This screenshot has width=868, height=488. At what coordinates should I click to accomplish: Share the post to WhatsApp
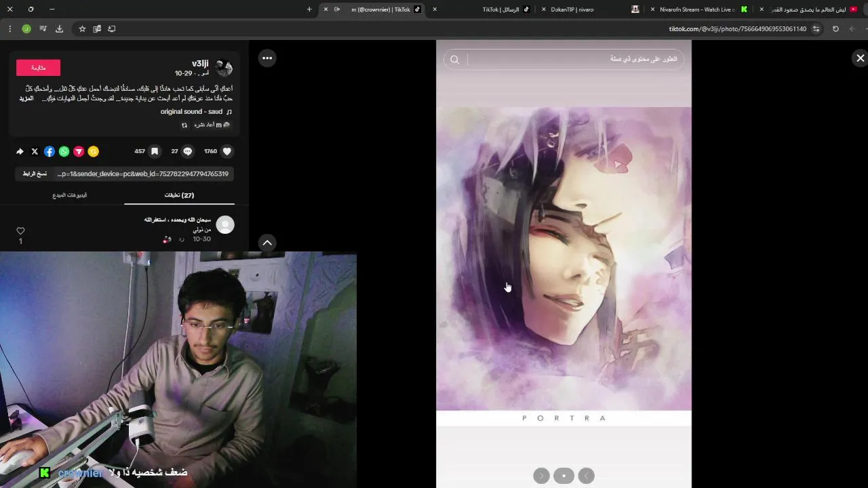pyautogui.click(x=64, y=151)
